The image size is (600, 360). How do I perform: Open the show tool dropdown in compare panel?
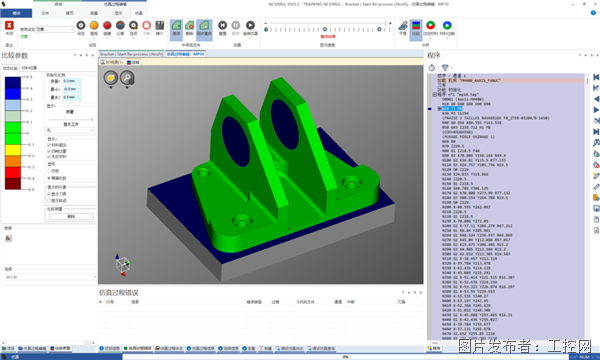tap(70, 130)
